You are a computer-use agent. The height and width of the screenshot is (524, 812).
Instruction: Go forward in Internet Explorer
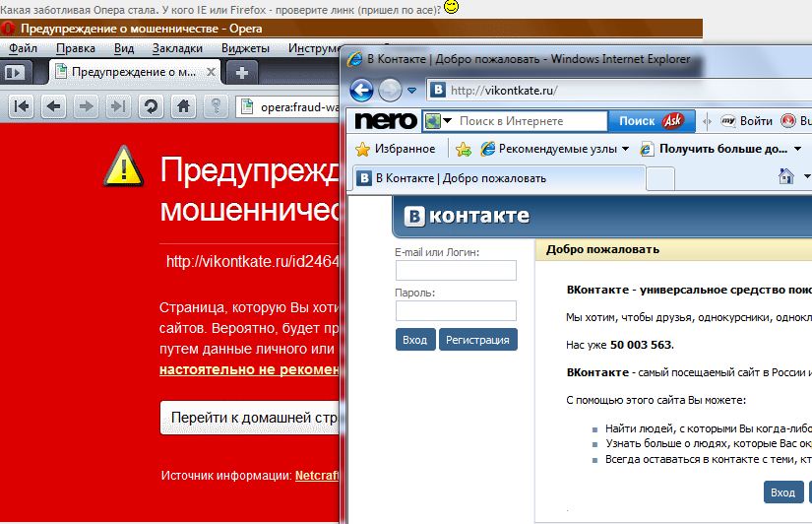coord(390,91)
